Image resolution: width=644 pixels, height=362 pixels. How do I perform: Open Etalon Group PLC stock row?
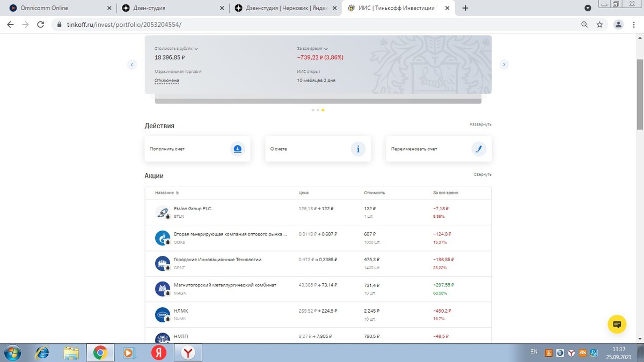pos(318,212)
